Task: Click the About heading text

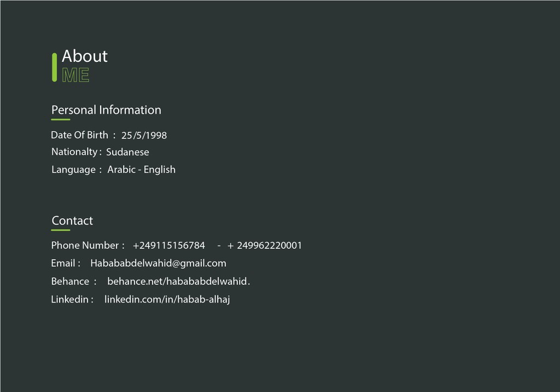Action: point(85,56)
